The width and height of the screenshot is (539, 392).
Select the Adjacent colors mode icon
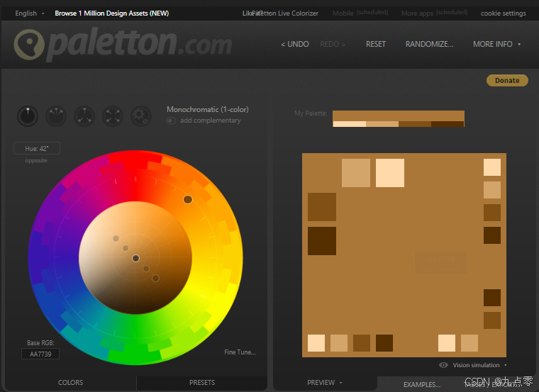pyautogui.click(x=56, y=116)
